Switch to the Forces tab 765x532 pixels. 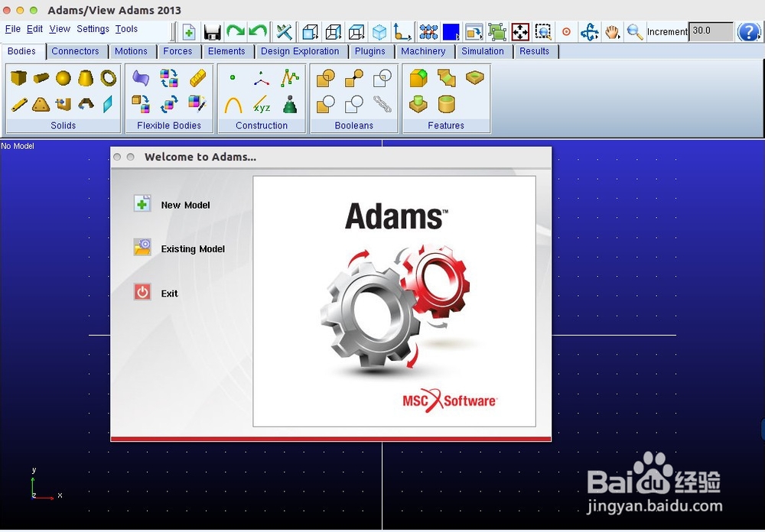(x=177, y=51)
